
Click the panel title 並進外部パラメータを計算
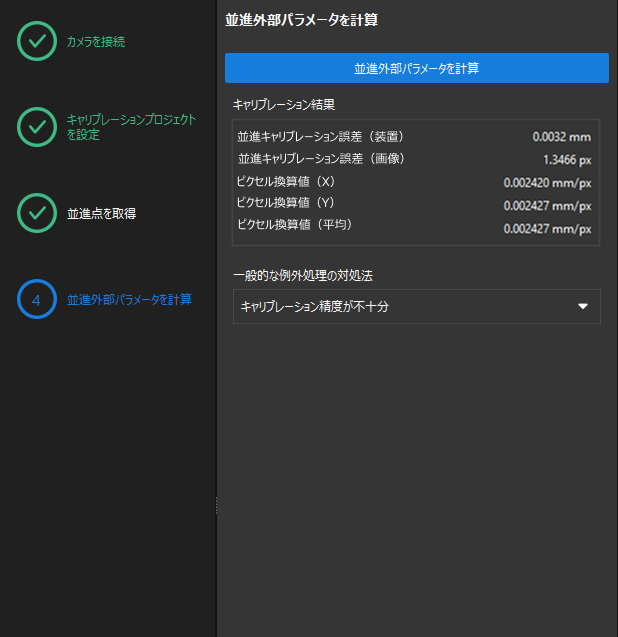pos(301,20)
